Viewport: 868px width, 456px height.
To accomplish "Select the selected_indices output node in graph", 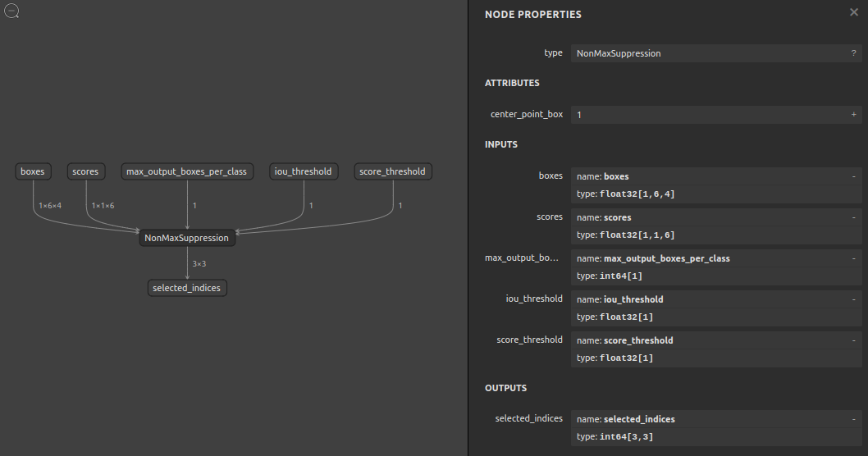I will [x=186, y=288].
